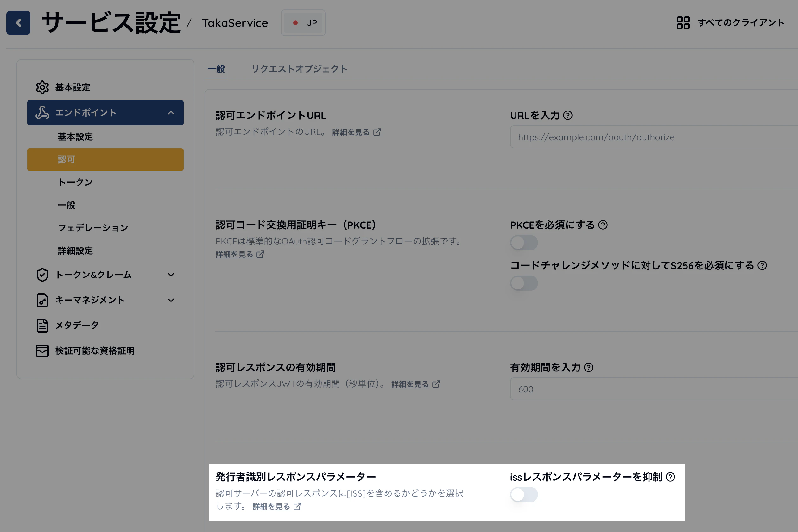Enable the PKCEを必須にする toggle

(524, 243)
